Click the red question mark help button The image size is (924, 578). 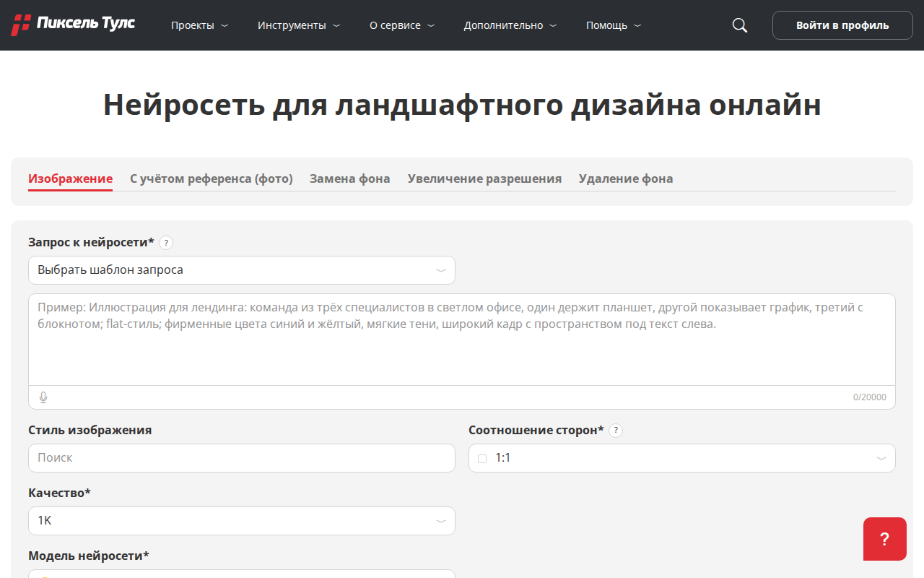pos(885,539)
